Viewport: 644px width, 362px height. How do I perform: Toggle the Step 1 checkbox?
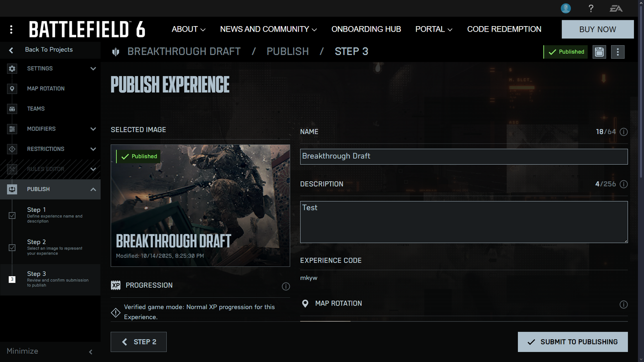(x=12, y=215)
